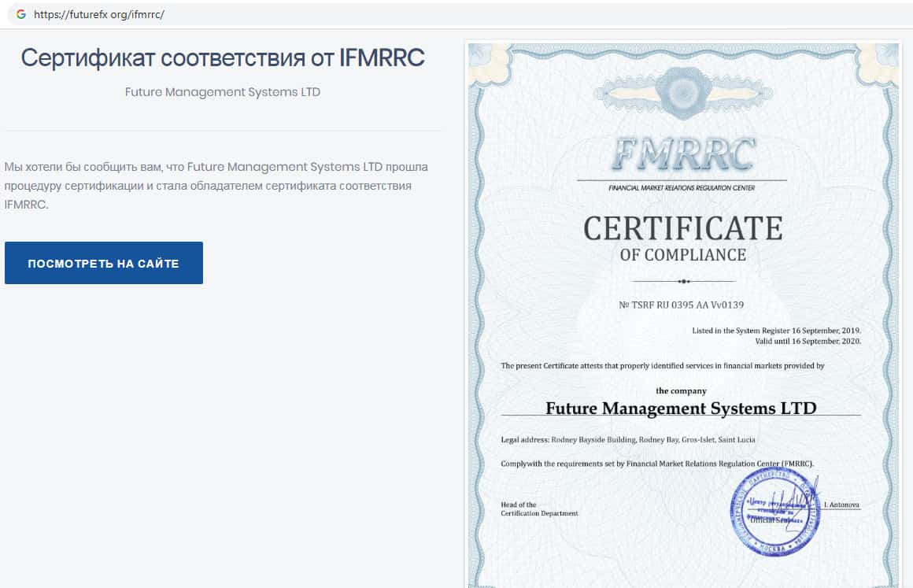Click Financial Market Relations Regulation Center tagline
Image resolution: width=913 pixels, height=588 pixels.
(x=682, y=188)
